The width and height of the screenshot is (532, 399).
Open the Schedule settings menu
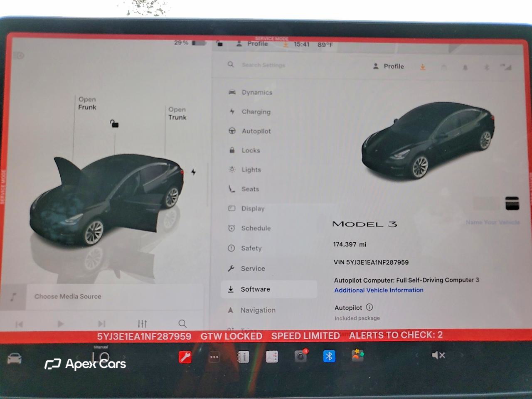click(x=249, y=228)
